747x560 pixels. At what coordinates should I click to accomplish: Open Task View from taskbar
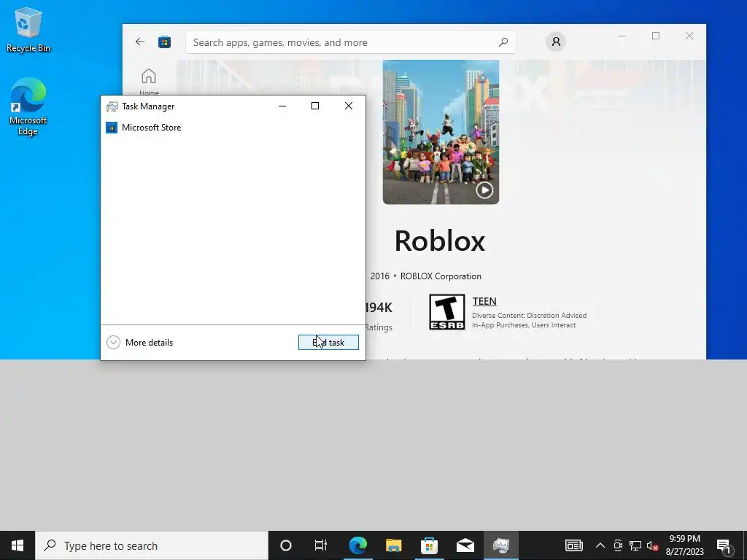click(x=321, y=545)
